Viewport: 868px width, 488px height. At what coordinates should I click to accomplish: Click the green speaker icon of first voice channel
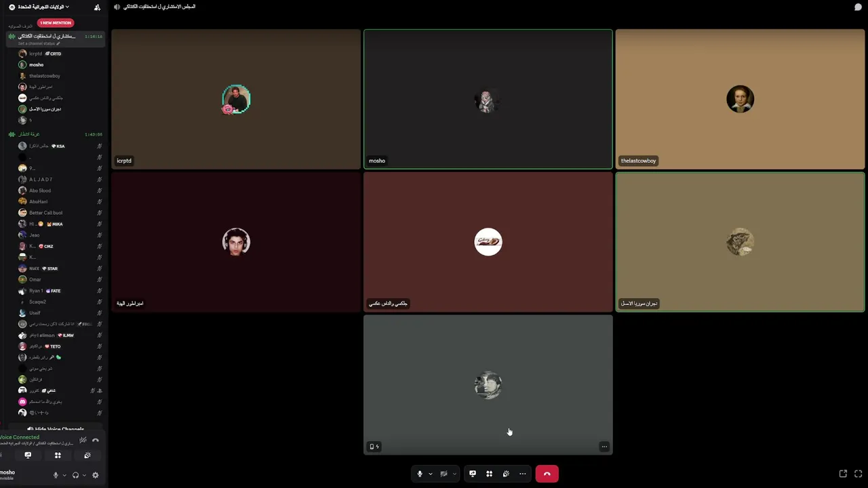coord(12,36)
